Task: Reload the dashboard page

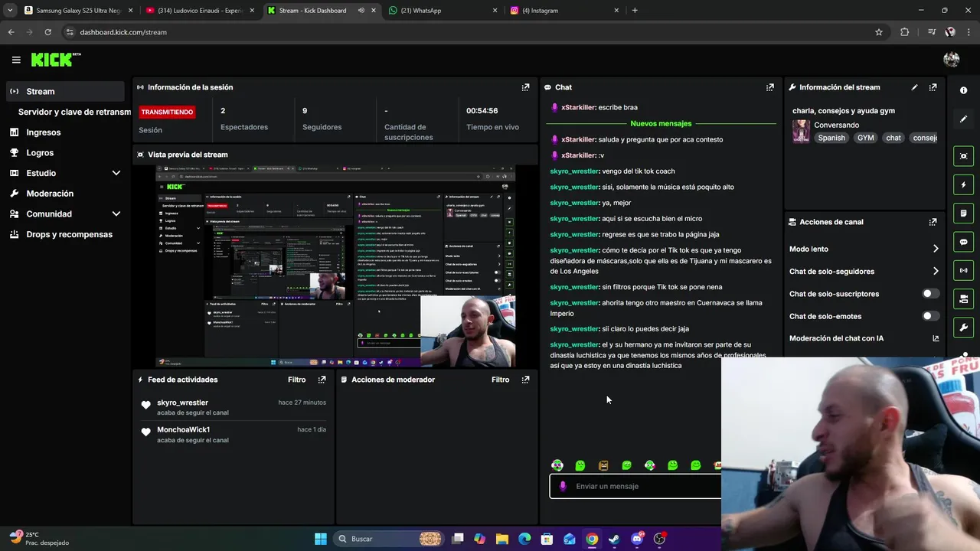Action: pyautogui.click(x=47, y=32)
